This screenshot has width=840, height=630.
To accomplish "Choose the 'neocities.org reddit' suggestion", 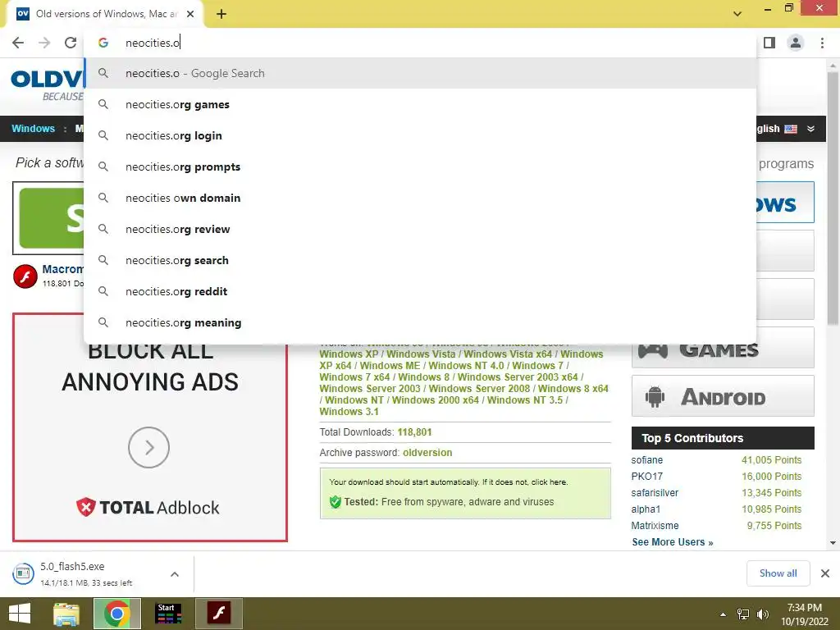I will click(421, 291).
